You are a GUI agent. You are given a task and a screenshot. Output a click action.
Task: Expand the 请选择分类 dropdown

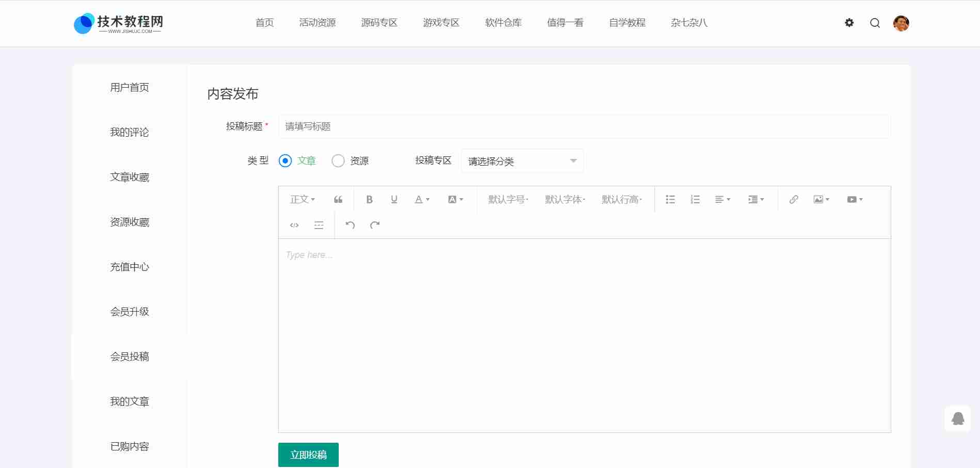click(522, 161)
